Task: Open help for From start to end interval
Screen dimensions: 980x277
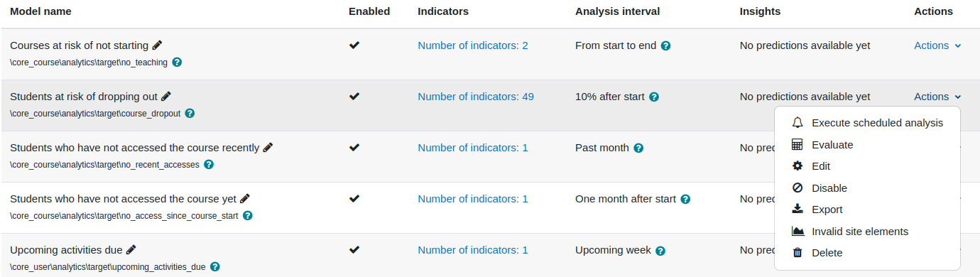Action: [x=666, y=45]
